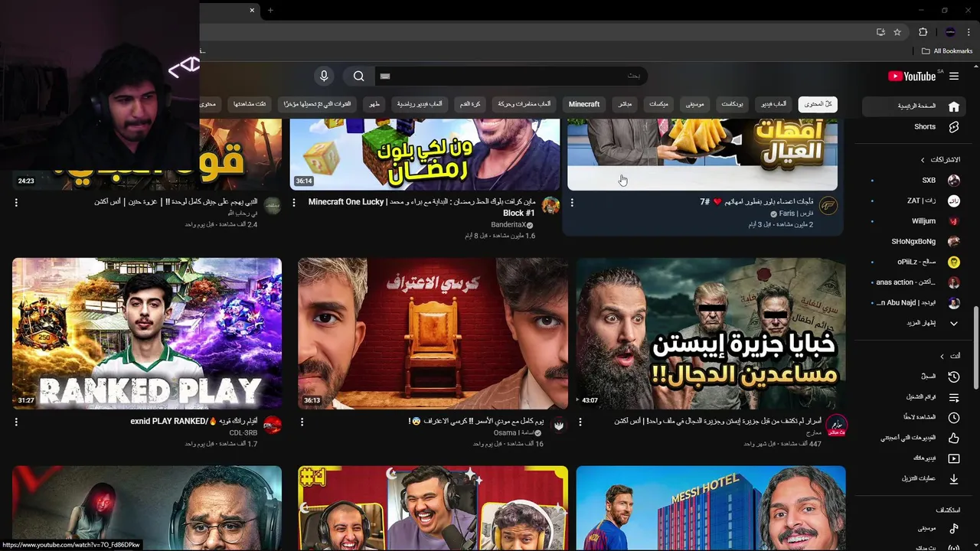Play the 'أمهات العيال' video thumbnail
The width and height of the screenshot is (980, 551).
coord(702,155)
